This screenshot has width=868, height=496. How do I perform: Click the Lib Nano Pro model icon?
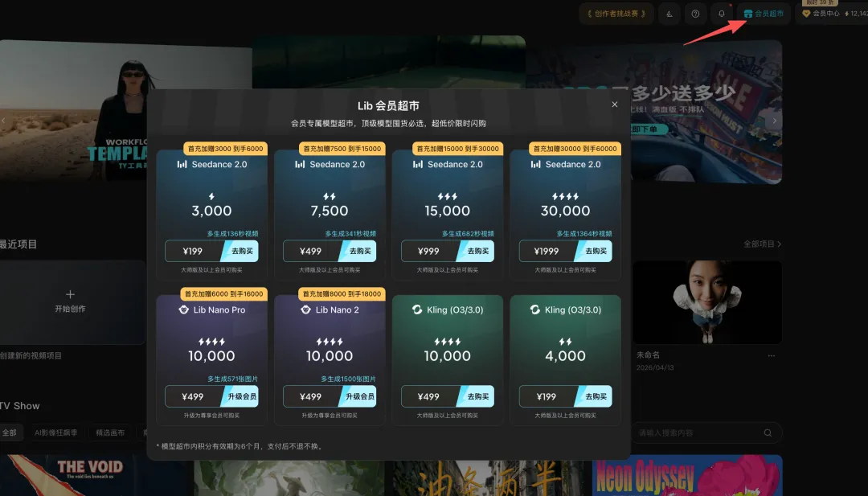coord(184,309)
